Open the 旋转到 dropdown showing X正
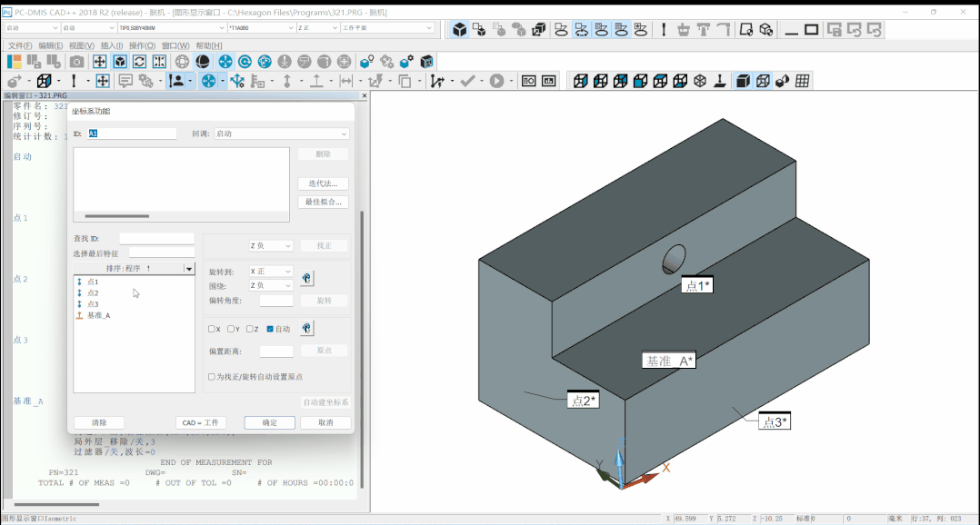This screenshot has height=525, width=980. [x=271, y=272]
